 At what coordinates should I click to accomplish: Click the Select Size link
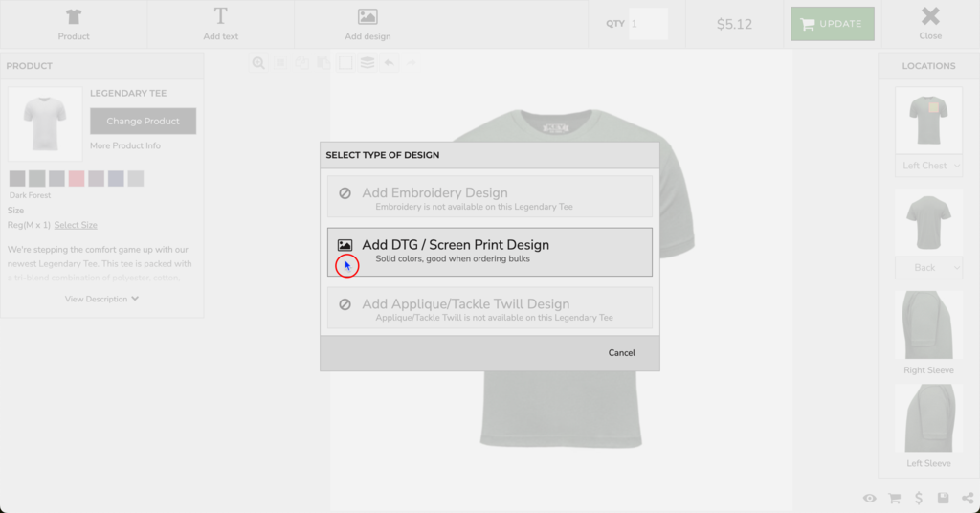pyautogui.click(x=76, y=225)
